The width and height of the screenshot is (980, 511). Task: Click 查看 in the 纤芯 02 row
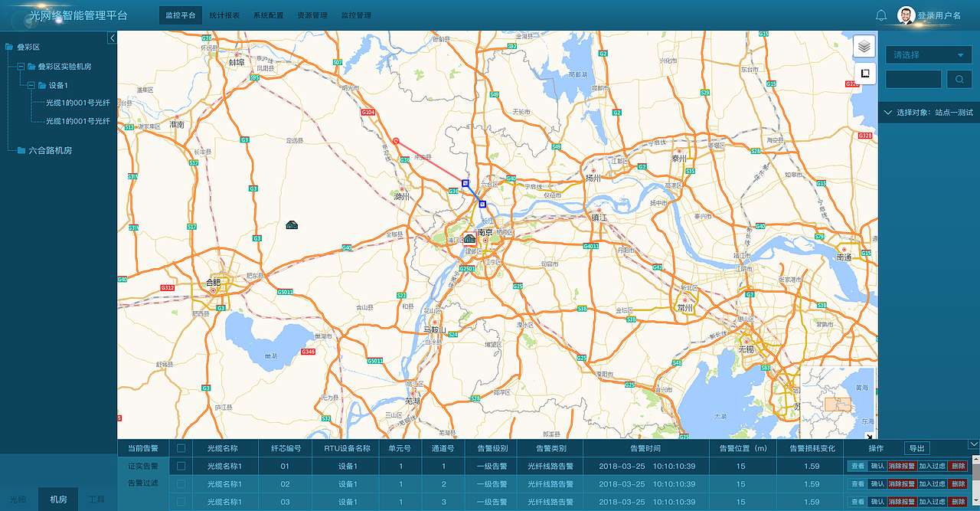pos(857,483)
